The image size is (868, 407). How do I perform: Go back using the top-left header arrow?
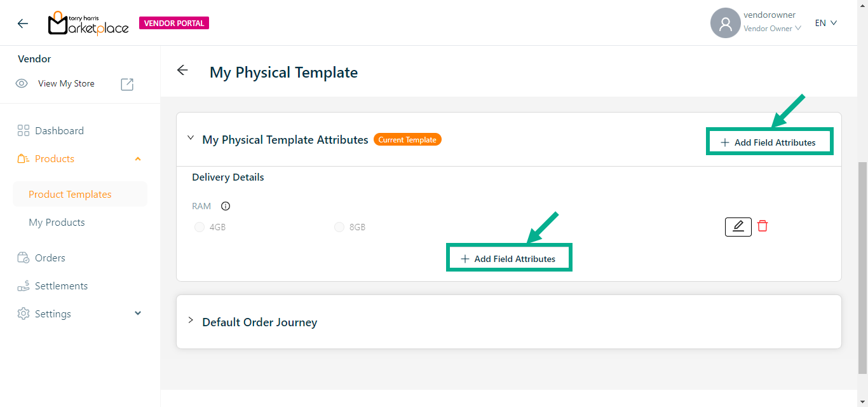23,24
